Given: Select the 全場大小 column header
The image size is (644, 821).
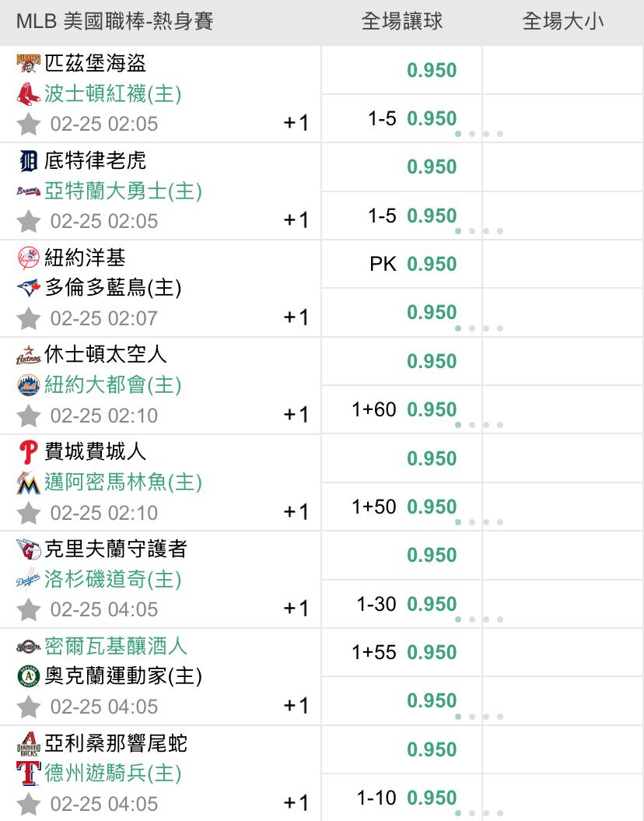Looking at the screenshot, I should [562, 22].
